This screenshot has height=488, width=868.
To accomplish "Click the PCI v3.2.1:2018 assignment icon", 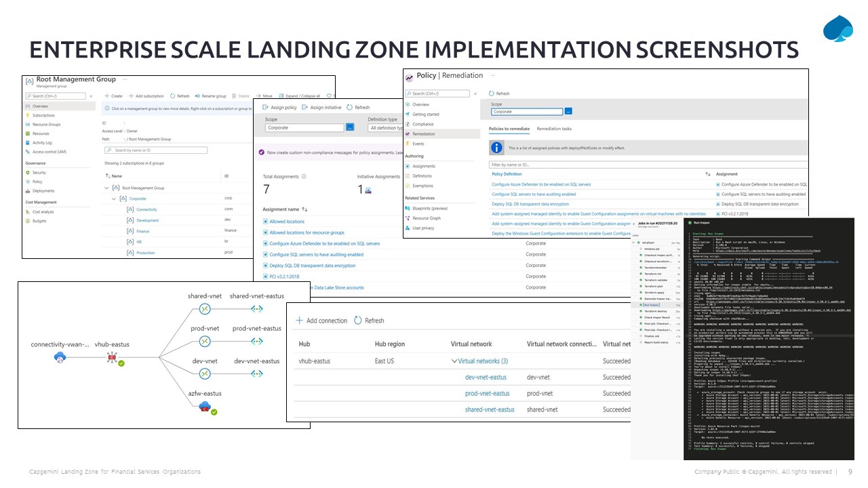I will (x=266, y=277).
